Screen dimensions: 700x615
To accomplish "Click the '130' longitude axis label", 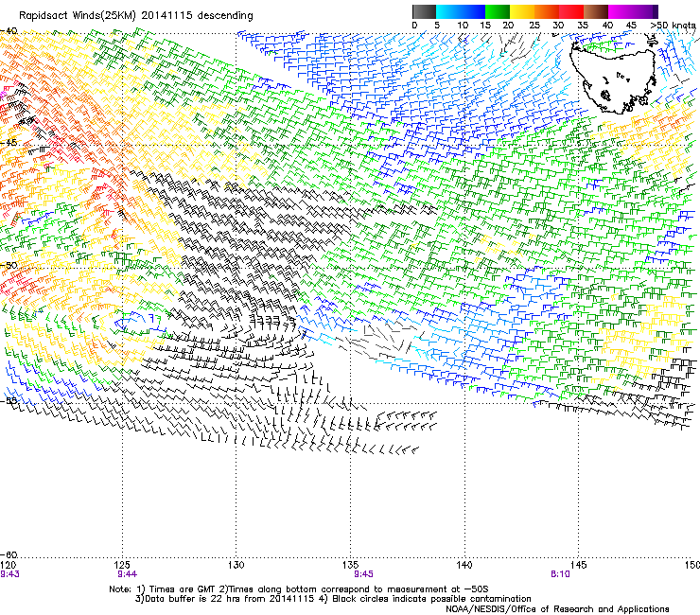I will tap(236, 565).
